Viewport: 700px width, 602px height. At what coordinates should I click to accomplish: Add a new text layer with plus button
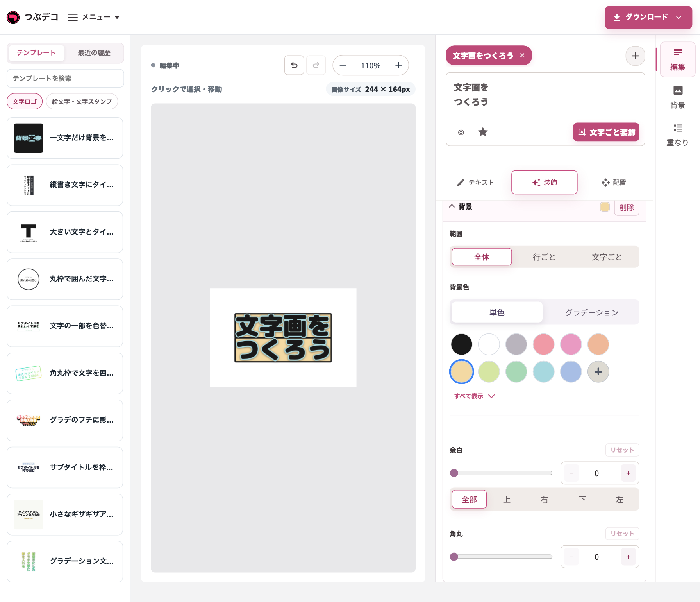635,56
